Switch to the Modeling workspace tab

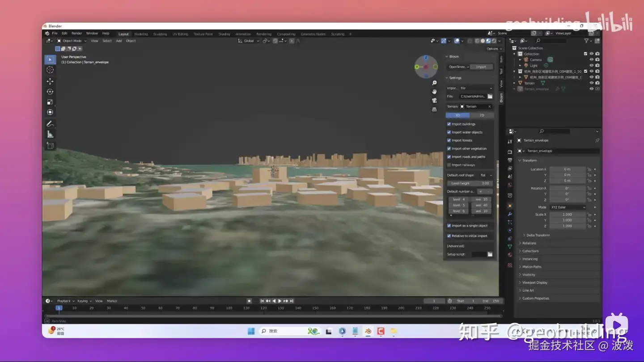pyautogui.click(x=141, y=34)
